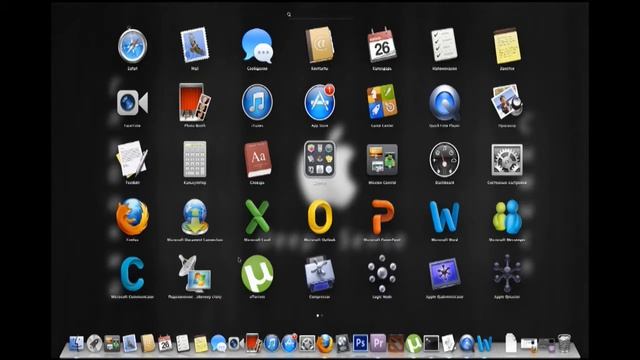Open iTunes from the Dock

coord(271,343)
